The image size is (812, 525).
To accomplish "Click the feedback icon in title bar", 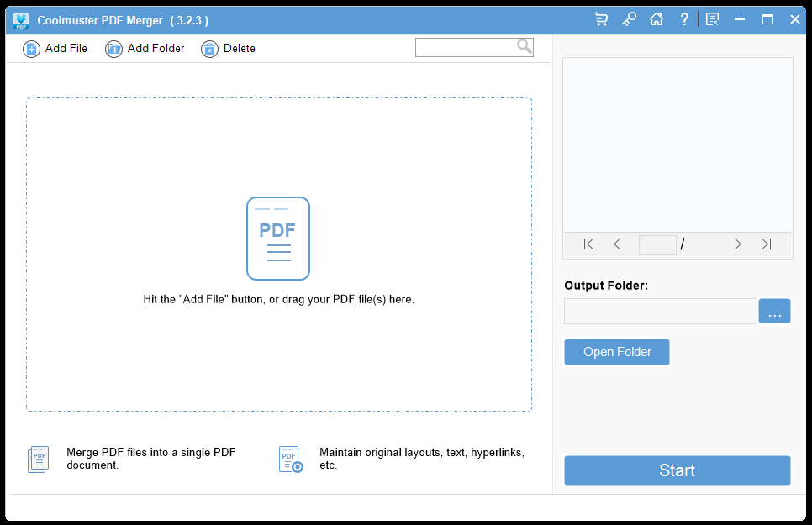I will 713,19.
